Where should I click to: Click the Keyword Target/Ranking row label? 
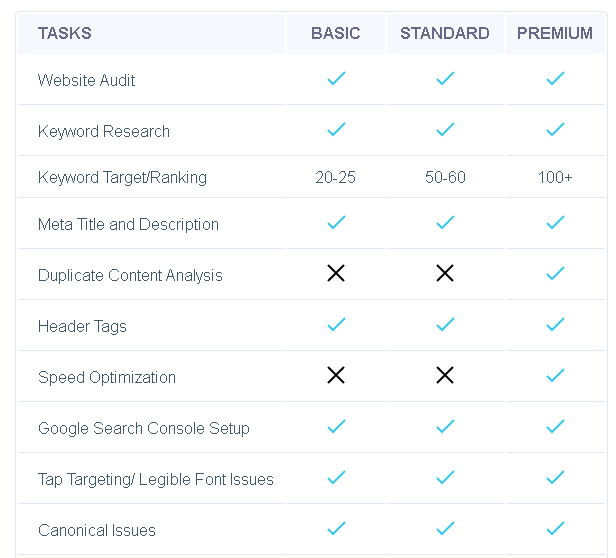click(x=122, y=177)
